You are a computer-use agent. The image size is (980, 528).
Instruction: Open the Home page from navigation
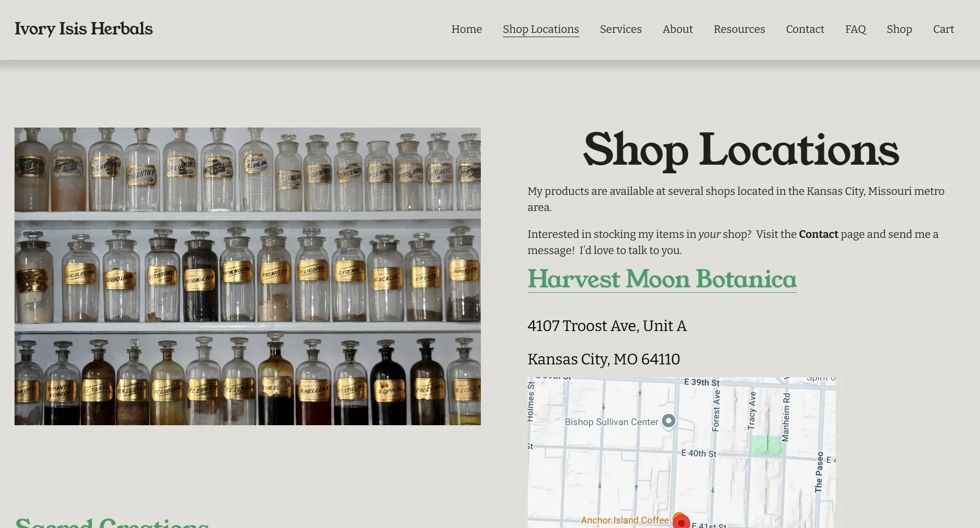(466, 29)
